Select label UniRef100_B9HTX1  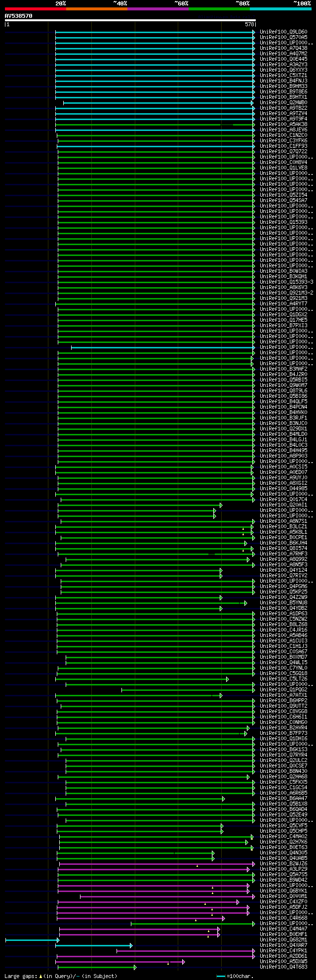coord(283,97)
